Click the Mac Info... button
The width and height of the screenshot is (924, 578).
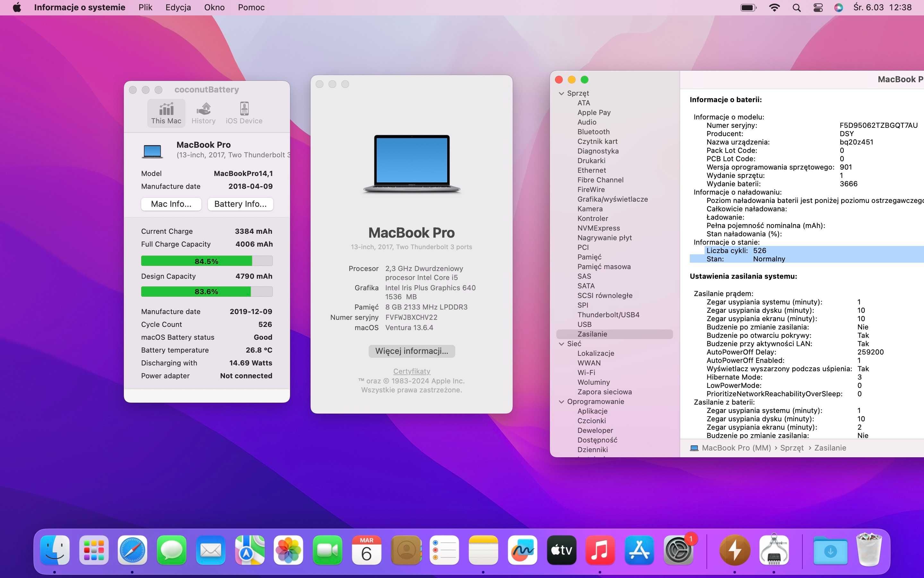click(x=171, y=204)
